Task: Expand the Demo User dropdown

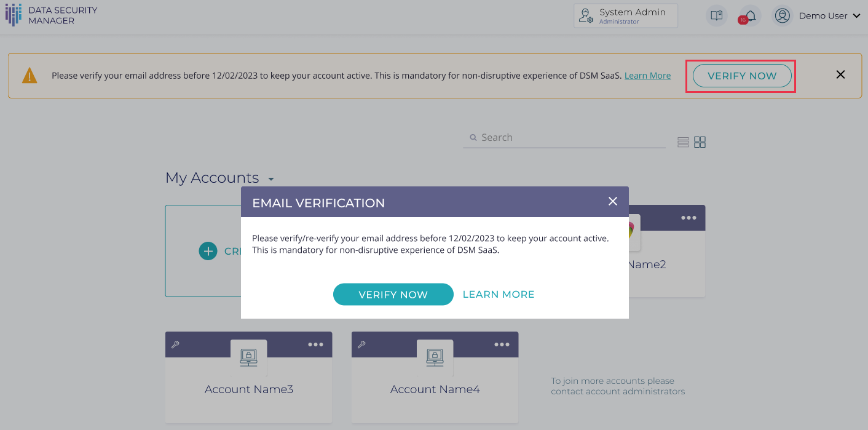Action: pos(856,16)
